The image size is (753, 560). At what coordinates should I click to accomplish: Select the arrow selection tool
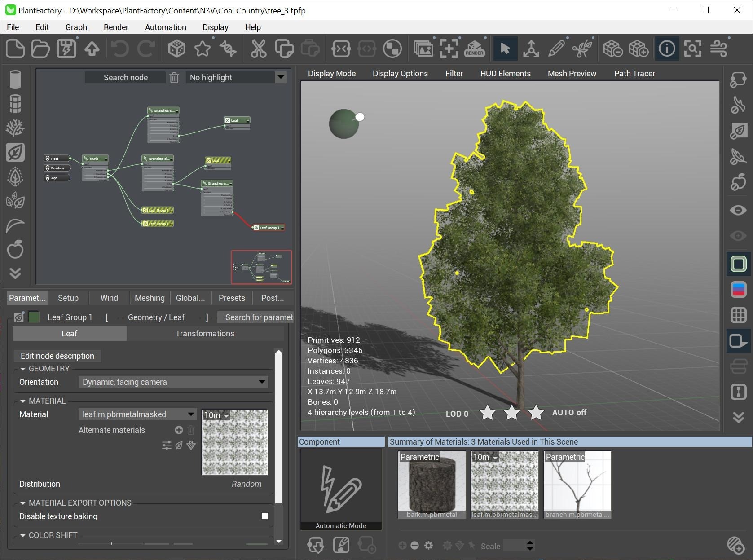[505, 49]
